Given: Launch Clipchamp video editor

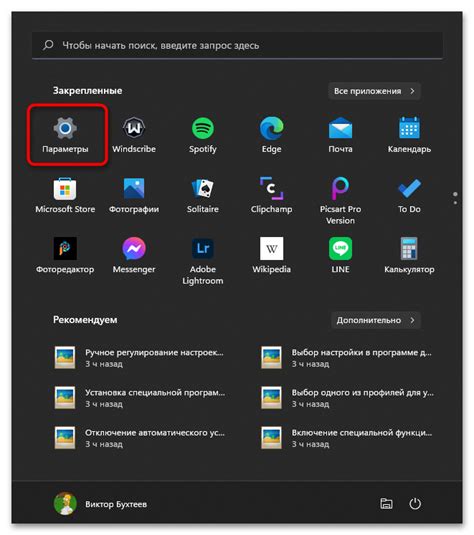Looking at the screenshot, I should (x=271, y=195).
